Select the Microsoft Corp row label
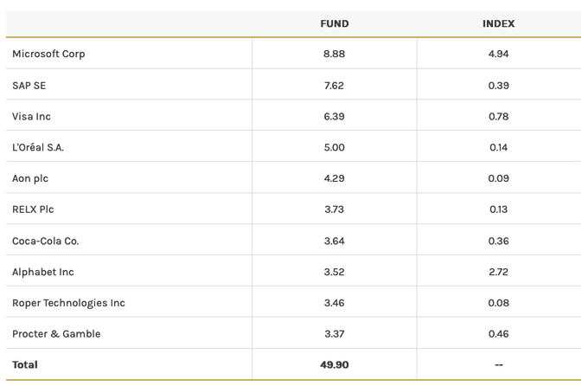 click(x=48, y=54)
